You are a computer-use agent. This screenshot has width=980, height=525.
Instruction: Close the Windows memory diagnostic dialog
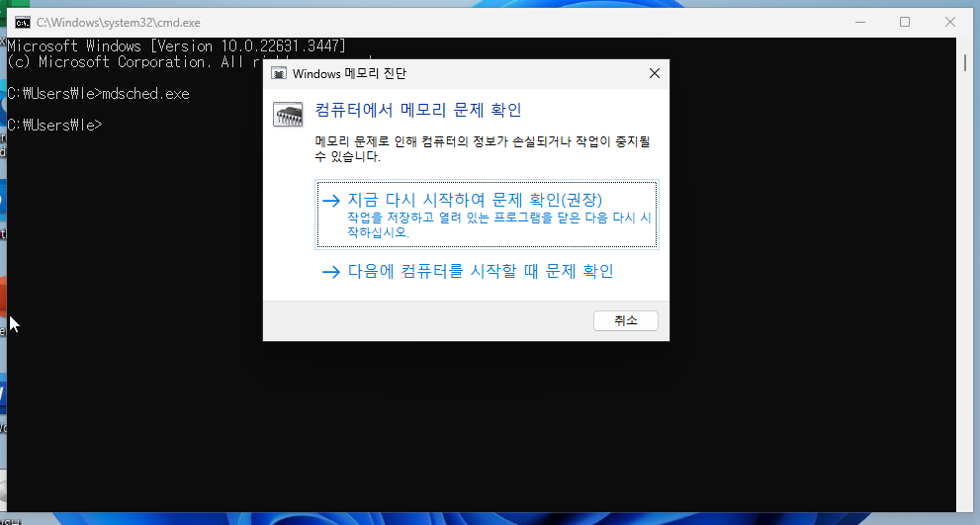point(655,74)
